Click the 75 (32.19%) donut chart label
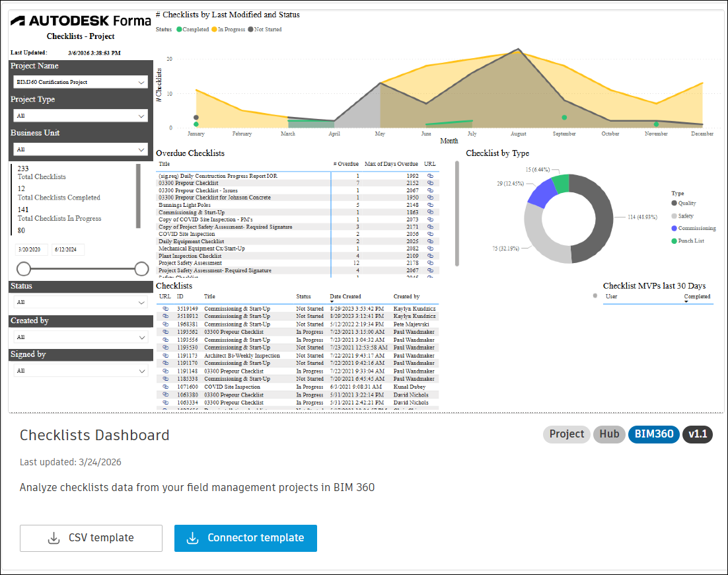Screen dimensions: 728x575 click(x=505, y=249)
